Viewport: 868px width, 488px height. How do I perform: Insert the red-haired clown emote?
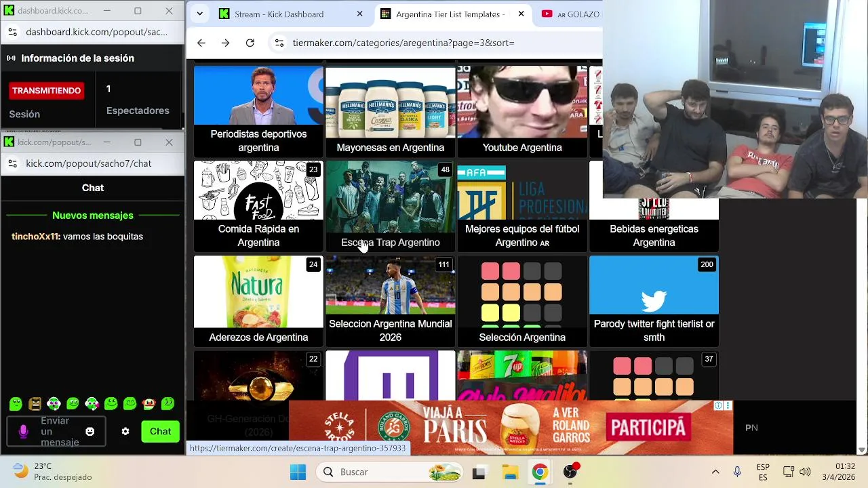(149, 404)
